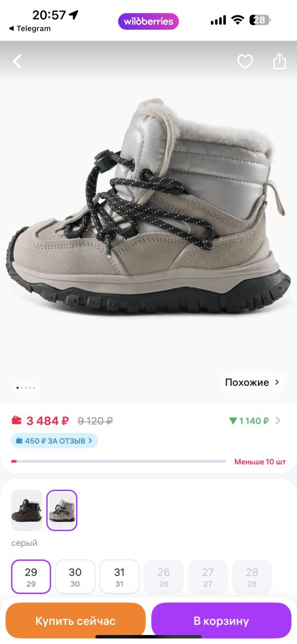Tap the back arrow icon
The height and width of the screenshot is (644, 297).
coord(17,61)
